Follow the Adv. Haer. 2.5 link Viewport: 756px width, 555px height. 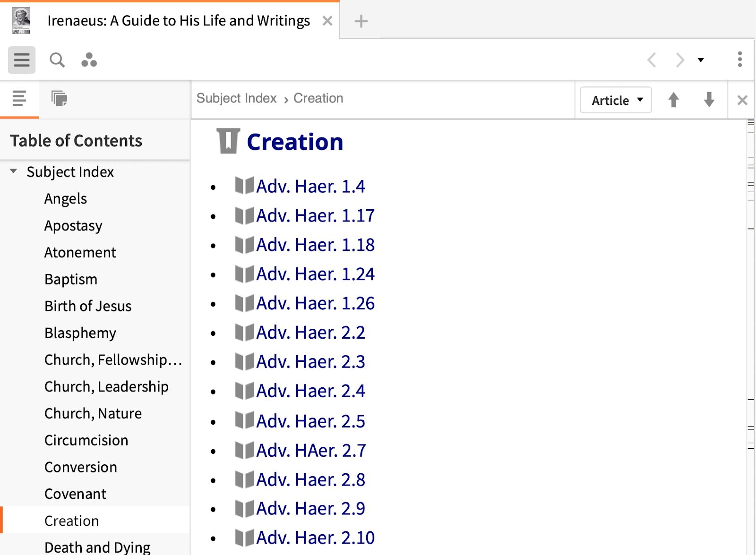[310, 421]
